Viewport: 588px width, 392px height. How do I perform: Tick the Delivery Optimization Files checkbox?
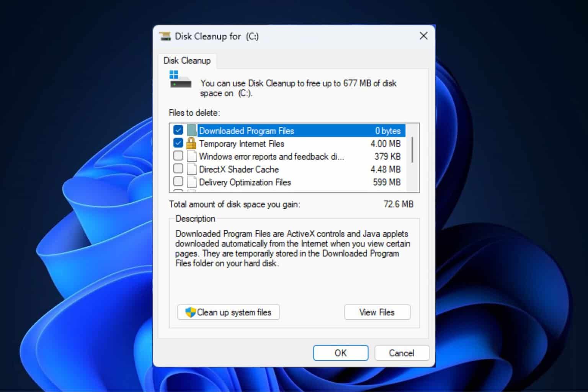tap(178, 181)
